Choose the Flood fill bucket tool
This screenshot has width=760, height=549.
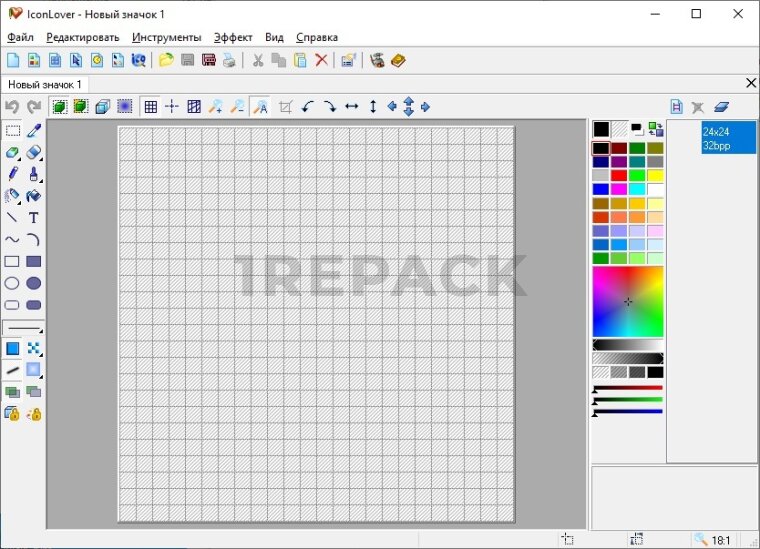pyautogui.click(x=34, y=196)
